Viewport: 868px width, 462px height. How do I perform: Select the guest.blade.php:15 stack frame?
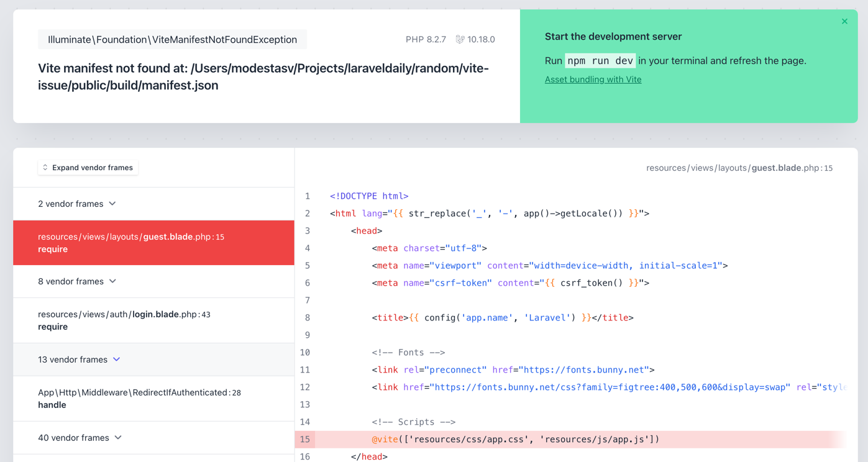pyautogui.click(x=153, y=243)
